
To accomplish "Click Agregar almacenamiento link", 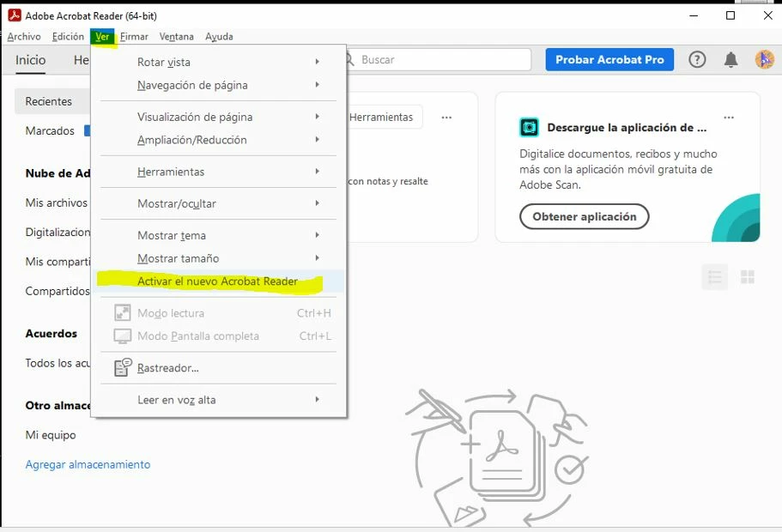I will click(x=88, y=464).
